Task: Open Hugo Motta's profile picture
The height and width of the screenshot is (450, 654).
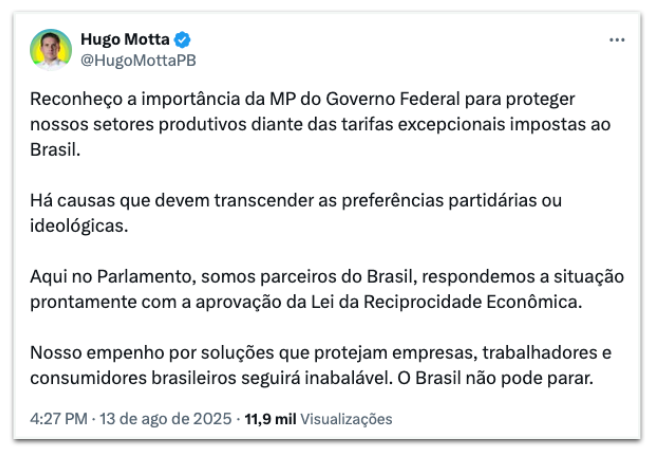Action: click(x=51, y=50)
